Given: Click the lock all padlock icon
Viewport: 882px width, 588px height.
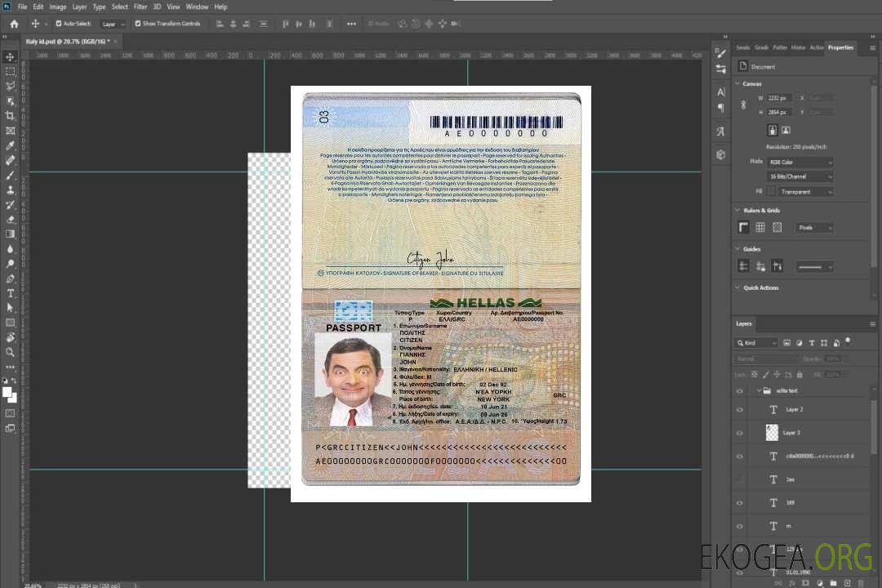Looking at the screenshot, I should pos(800,374).
